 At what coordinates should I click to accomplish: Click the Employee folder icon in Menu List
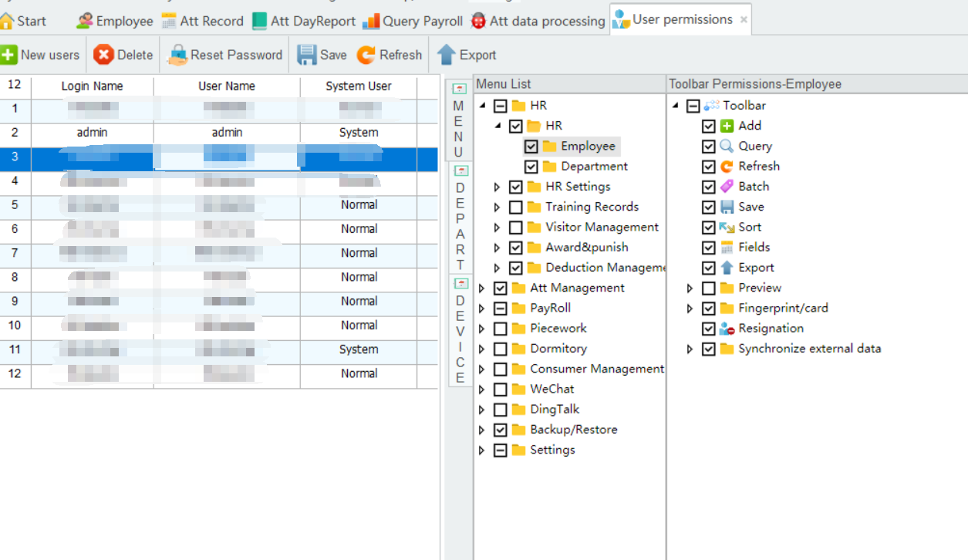549,146
